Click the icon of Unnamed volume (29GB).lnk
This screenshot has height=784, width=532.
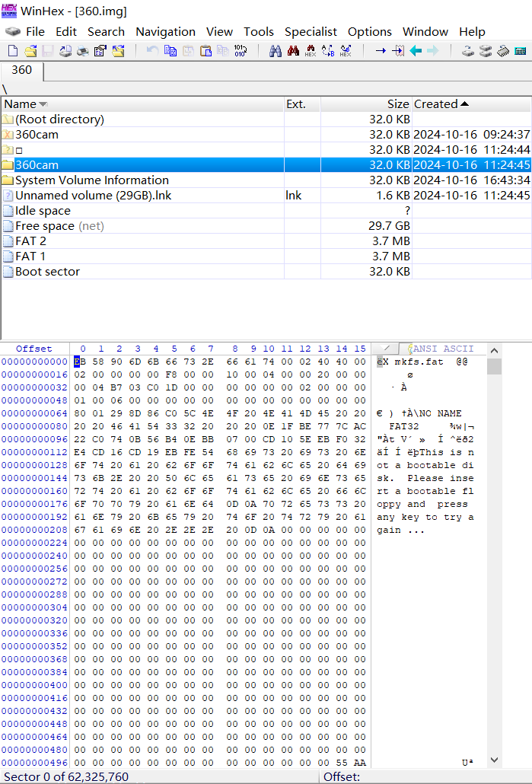point(8,196)
